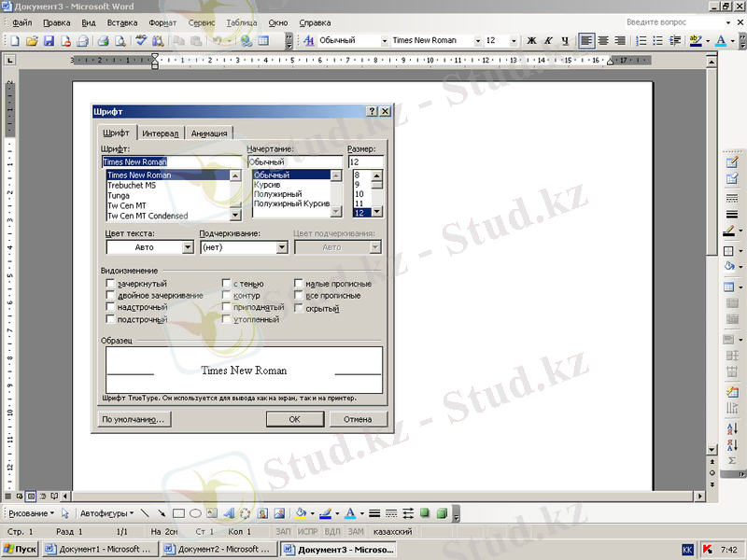
Task: Select the Rectangle drawing tool
Action: point(178,513)
